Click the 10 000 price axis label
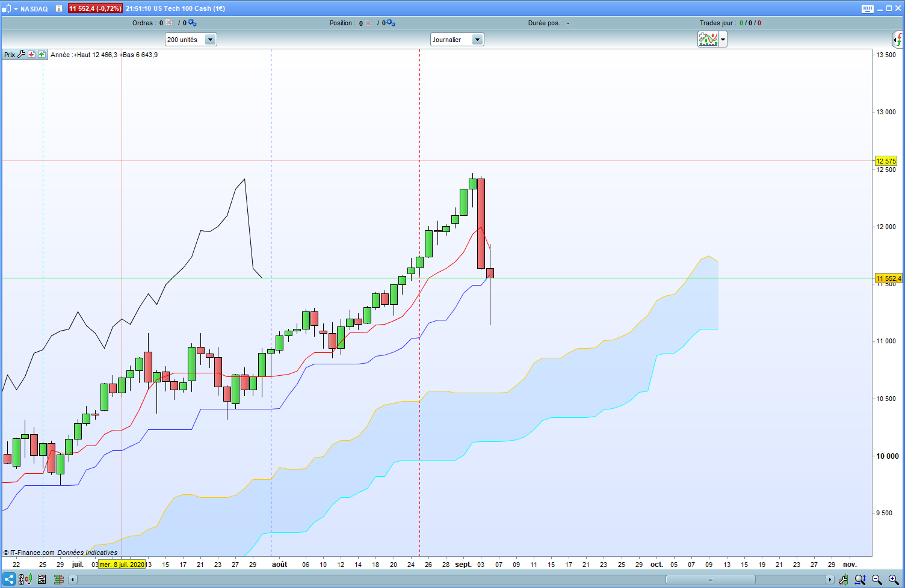905x588 pixels. 887,456
